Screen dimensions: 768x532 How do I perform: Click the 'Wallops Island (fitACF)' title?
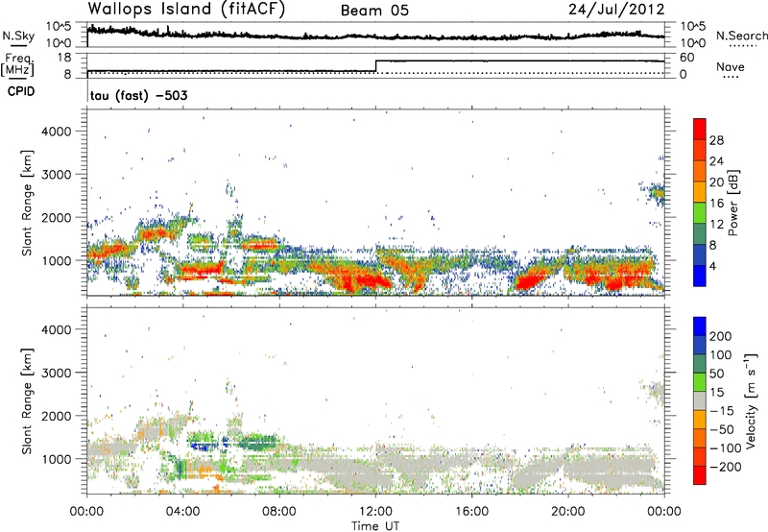coord(186,10)
